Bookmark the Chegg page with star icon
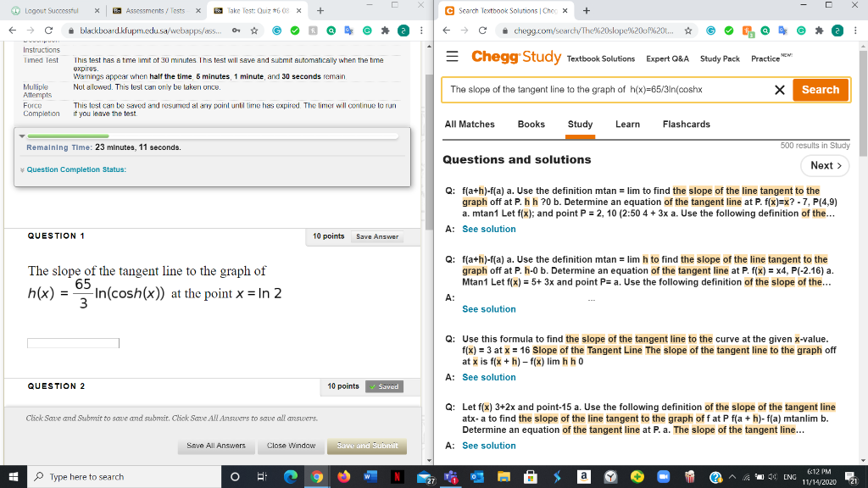This screenshot has width=868, height=488. pos(688,30)
